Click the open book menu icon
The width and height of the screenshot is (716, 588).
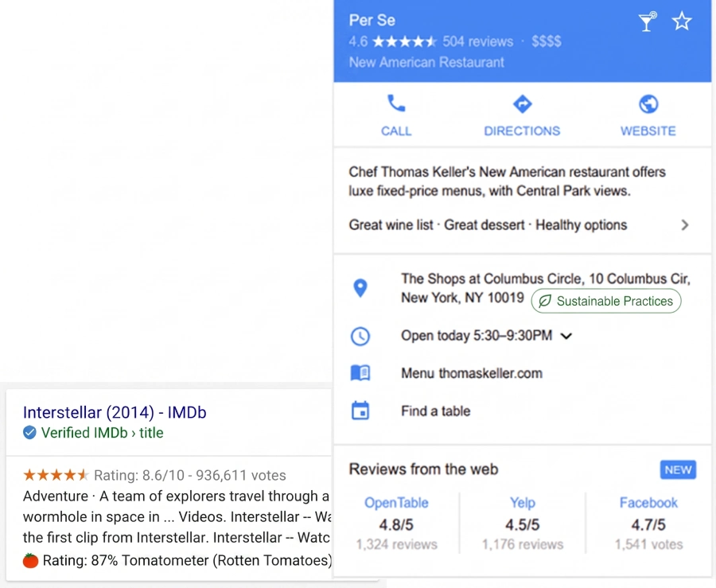(360, 373)
